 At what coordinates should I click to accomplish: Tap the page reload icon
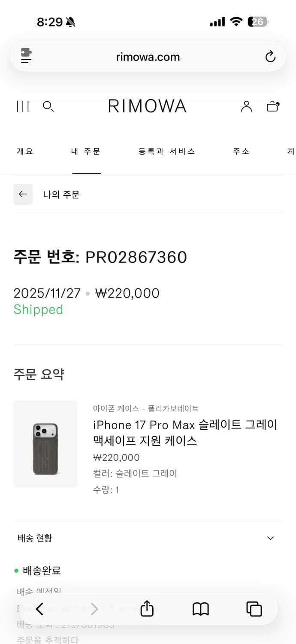(x=270, y=56)
